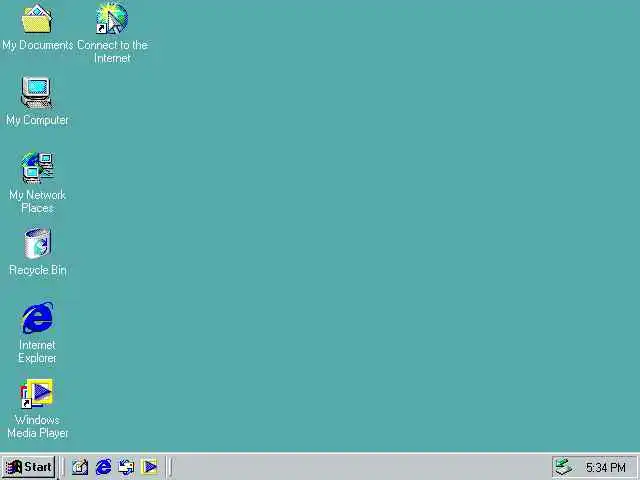The image size is (640, 480).
Task: Click the hardware tray icon beside clock
Action: coord(564,467)
